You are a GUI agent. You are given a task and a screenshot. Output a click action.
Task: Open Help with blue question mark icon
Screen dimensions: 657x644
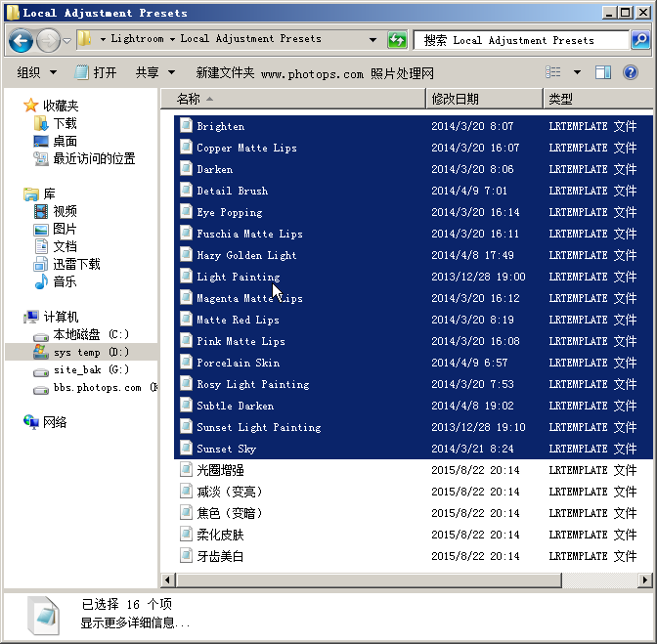tap(631, 72)
